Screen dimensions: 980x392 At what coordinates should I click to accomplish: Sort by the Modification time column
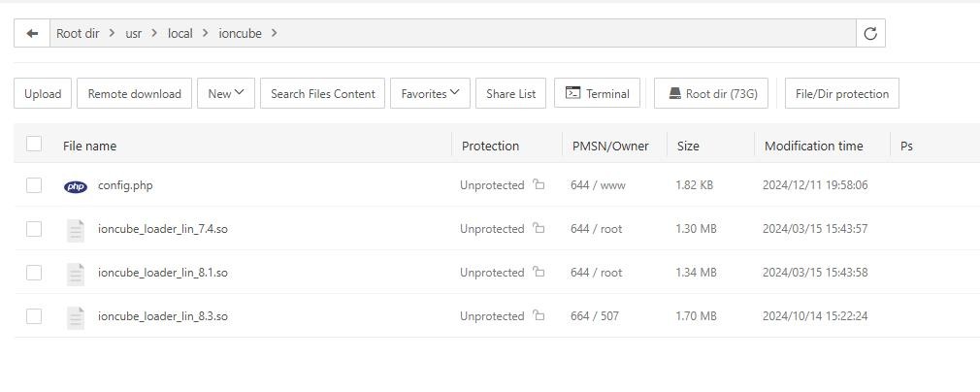(813, 146)
